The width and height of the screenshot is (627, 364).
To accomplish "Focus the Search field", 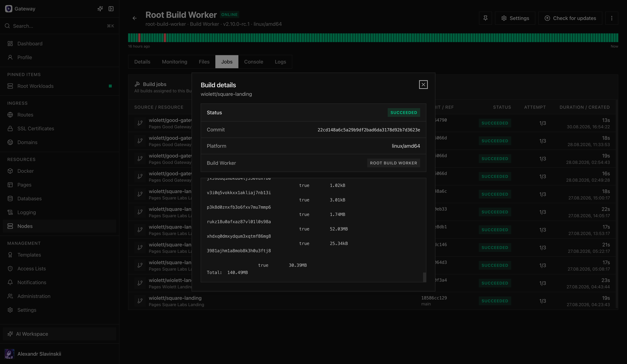I will [x=60, y=26].
